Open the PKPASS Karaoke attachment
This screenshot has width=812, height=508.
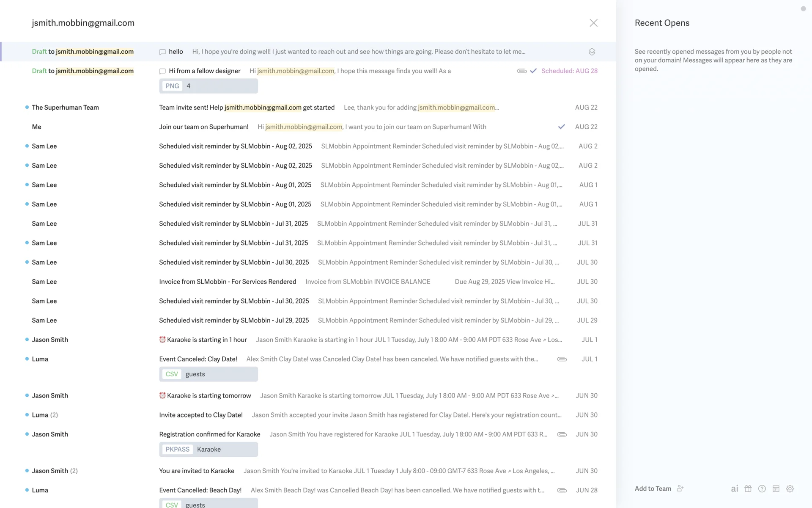[208, 450]
